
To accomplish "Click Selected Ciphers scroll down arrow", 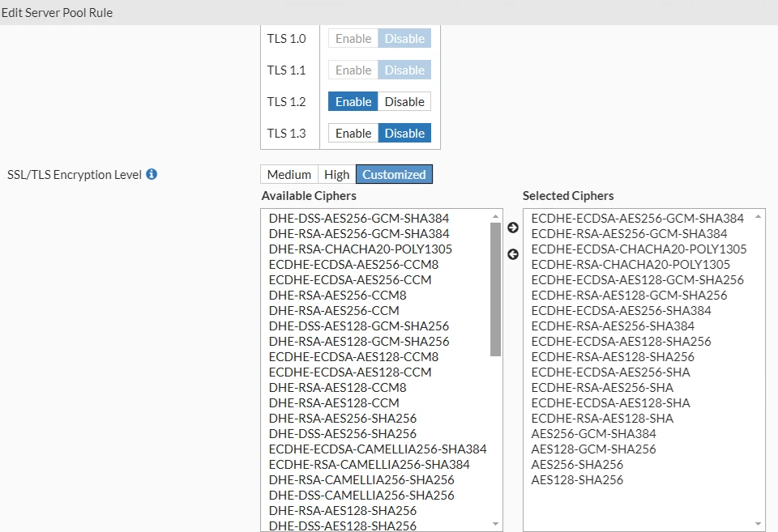I will (x=759, y=524).
